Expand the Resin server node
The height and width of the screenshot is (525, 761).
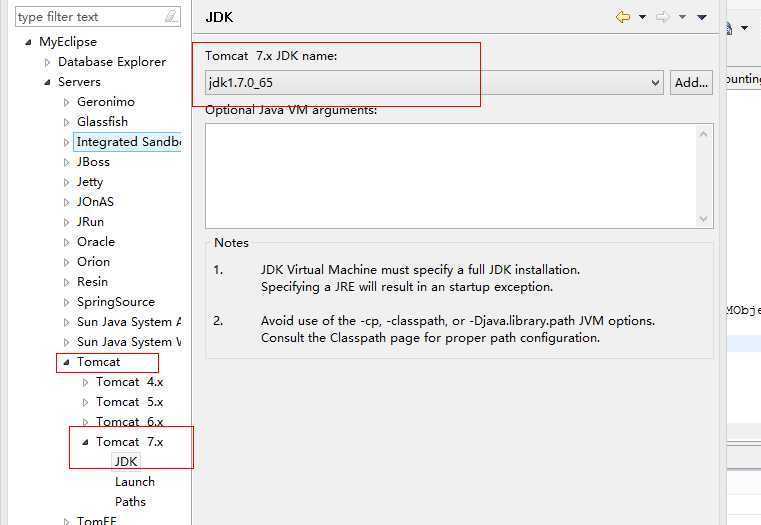coord(66,282)
